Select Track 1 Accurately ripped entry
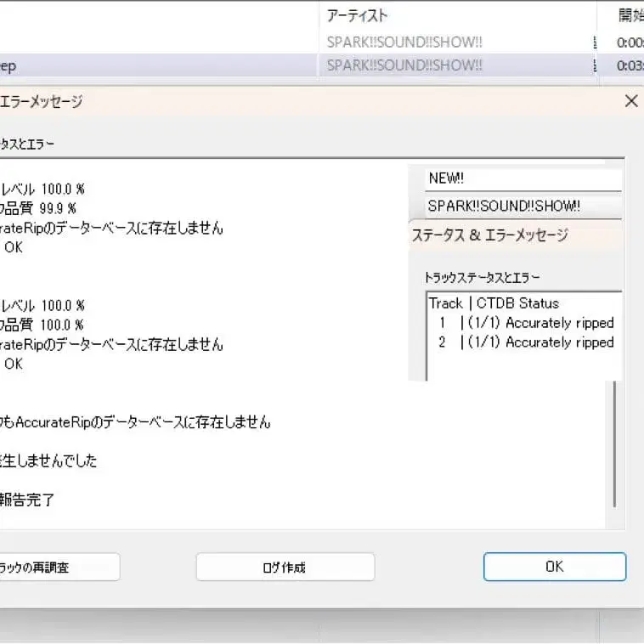The width and height of the screenshot is (644, 644). (x=525, y=323)
